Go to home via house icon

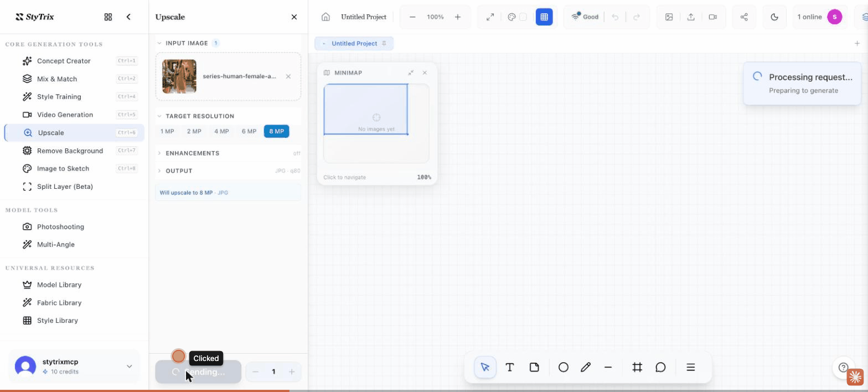(x=326, y=17)
